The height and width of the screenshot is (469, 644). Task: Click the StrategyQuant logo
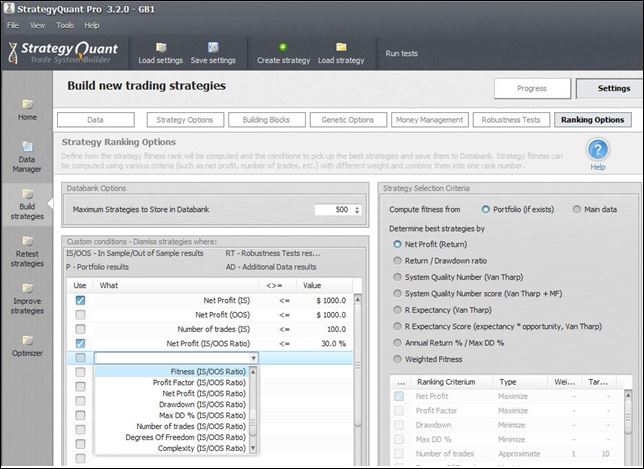[x=64, y=53]
